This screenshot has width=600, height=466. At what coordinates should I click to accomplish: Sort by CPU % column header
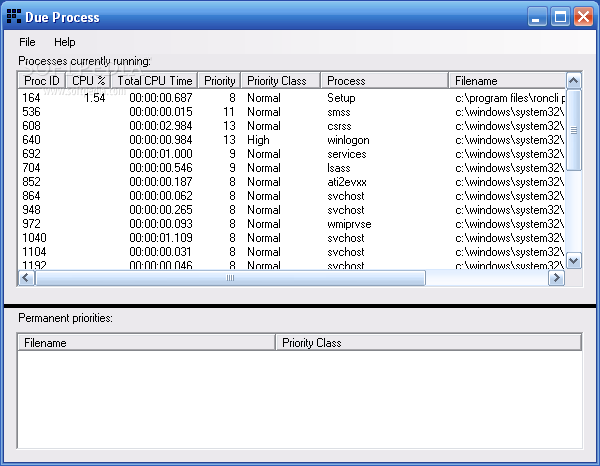tap(88, 81)
